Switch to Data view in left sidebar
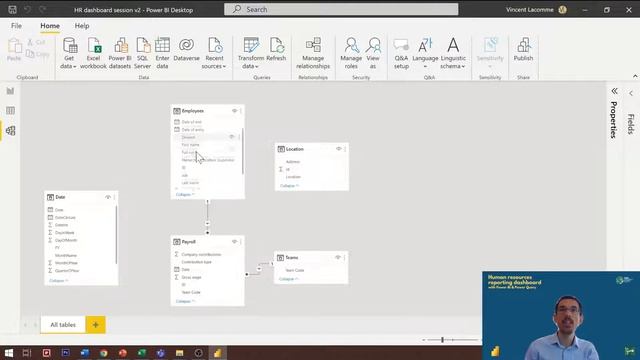Screen dimensions: 640x360 coord(11,111)
